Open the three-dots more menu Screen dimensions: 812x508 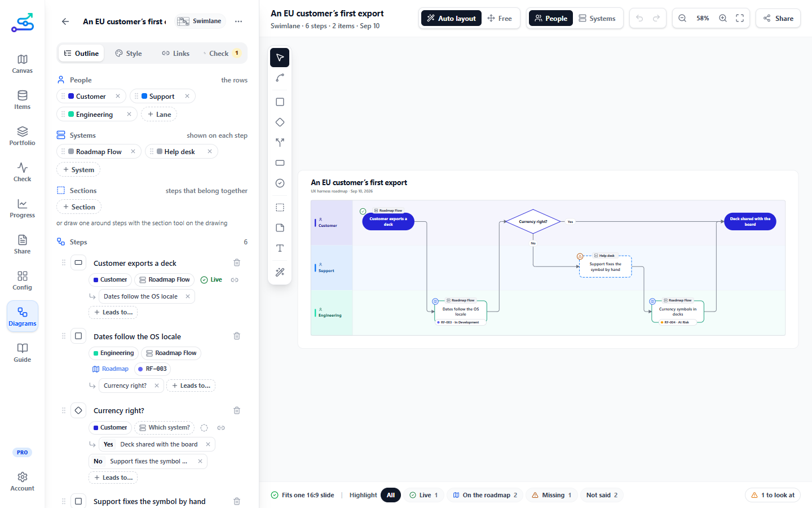(239, 21)
